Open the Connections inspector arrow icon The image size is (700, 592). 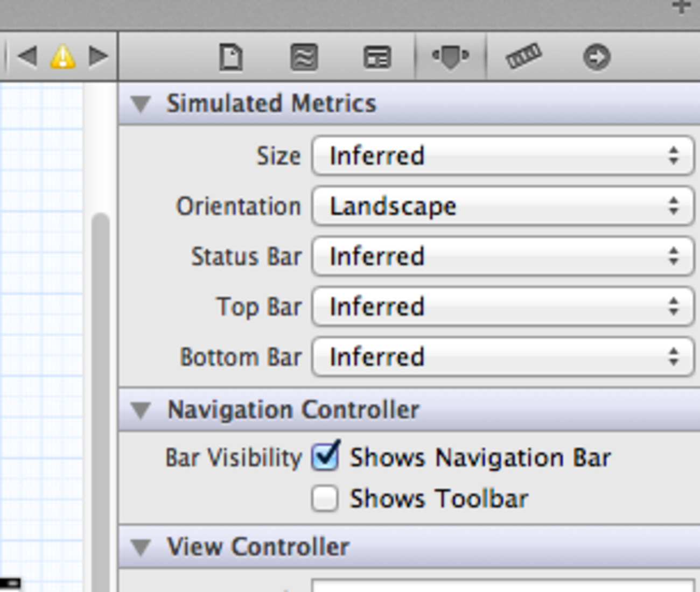pos(597,57)
